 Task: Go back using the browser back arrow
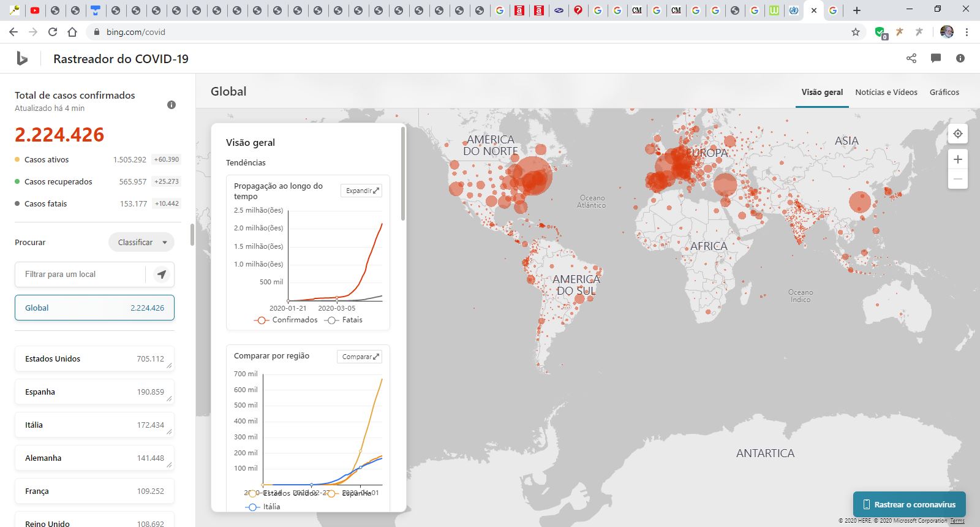(13, 32)
